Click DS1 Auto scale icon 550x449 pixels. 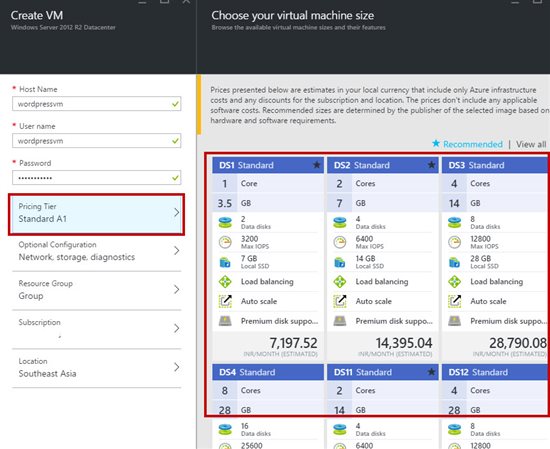tap(225, 301)
